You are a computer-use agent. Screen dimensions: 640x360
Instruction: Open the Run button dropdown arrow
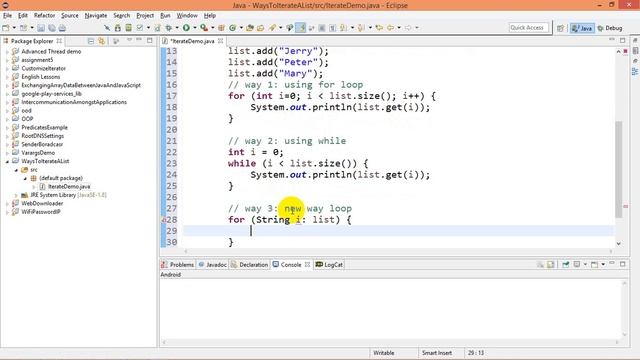click(195, 28)
